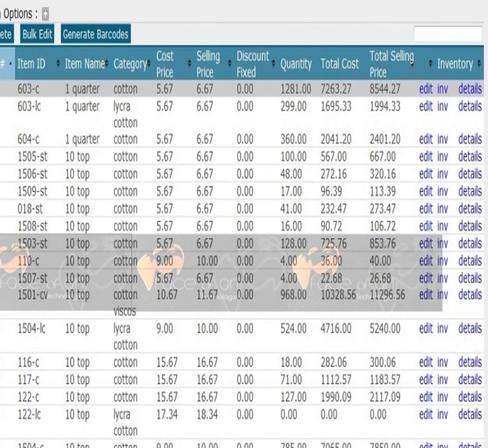488x448 pixels.
Task: Sort by Discount Fixed column arrows
Action: point(273,63)
